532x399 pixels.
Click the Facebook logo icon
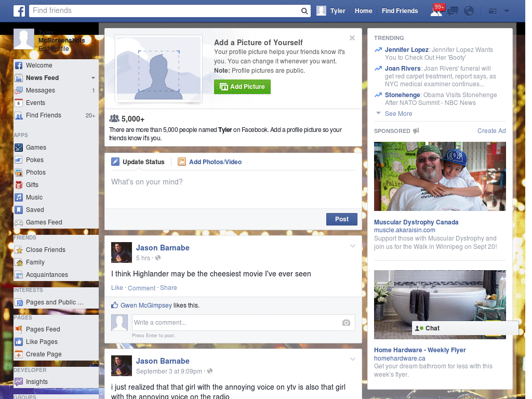click(x=19, y=11)
